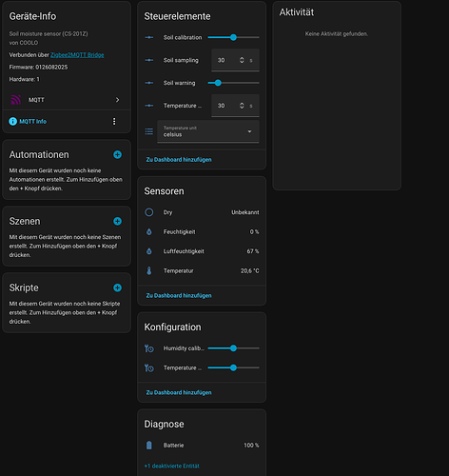This screenshot has height=476, width=449.
Task: Click the MQTT Info button
Action: (x=28, y=121)
